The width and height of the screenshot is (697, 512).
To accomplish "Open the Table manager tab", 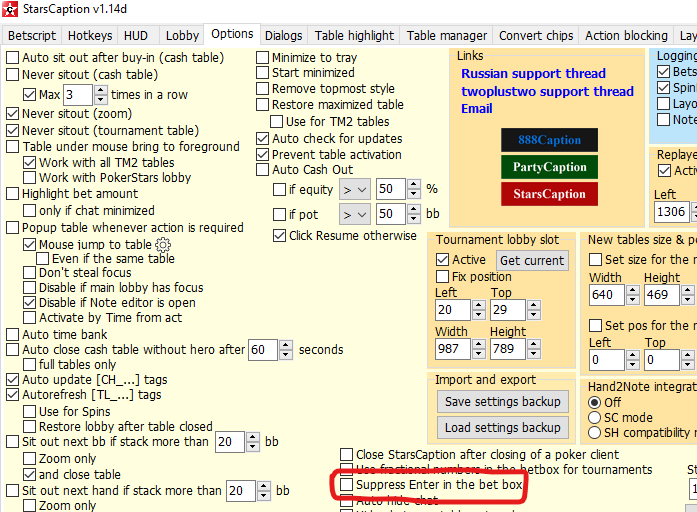I will coord(447,36).
